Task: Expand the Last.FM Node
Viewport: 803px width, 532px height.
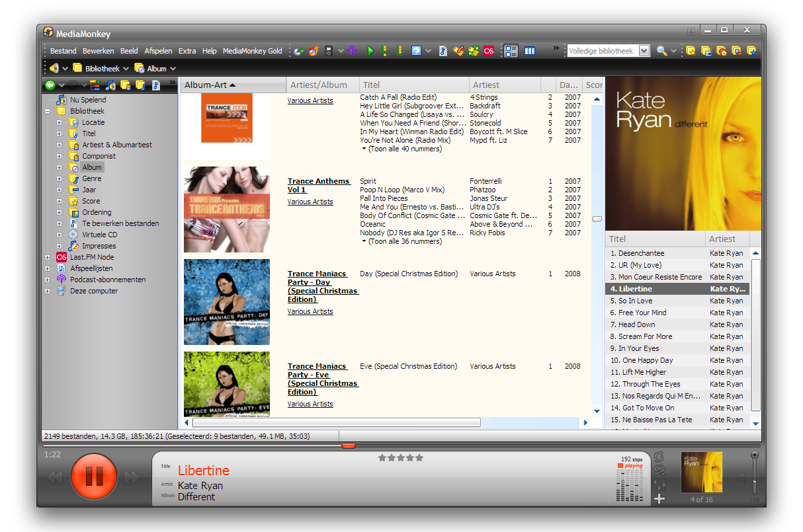Action: 48,257
